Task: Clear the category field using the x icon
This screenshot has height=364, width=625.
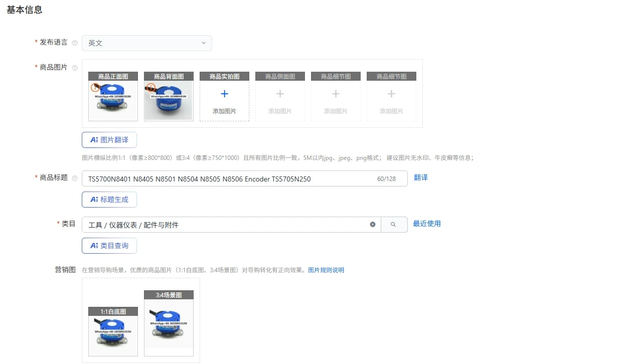Action: [x=372, y=224]
